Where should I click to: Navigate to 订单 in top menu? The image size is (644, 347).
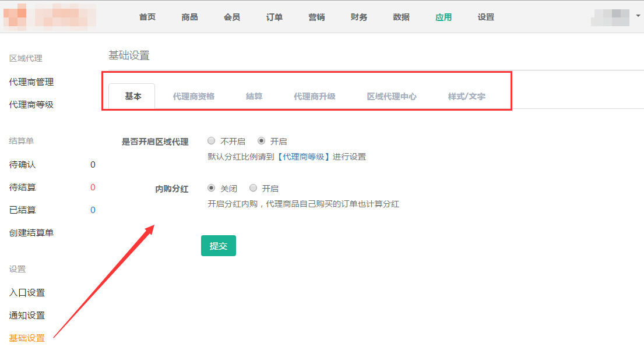[x=275, y=17]
